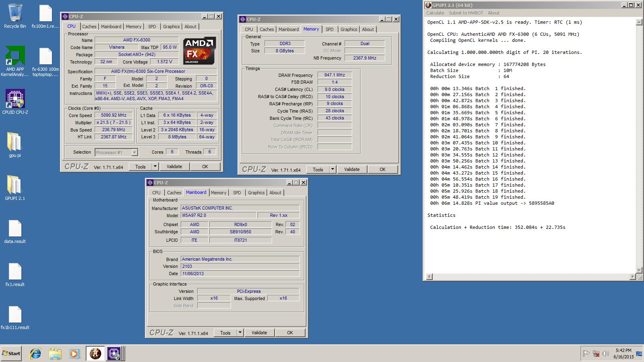
Task: Expand Tools dropdown arrow in Mainboard window
Action: point(240,333)
